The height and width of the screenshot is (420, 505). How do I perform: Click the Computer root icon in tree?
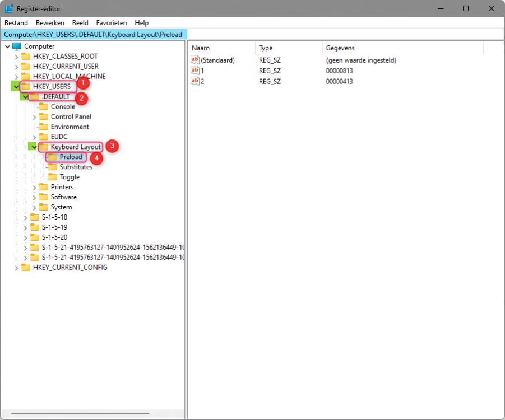coord(17,46)
